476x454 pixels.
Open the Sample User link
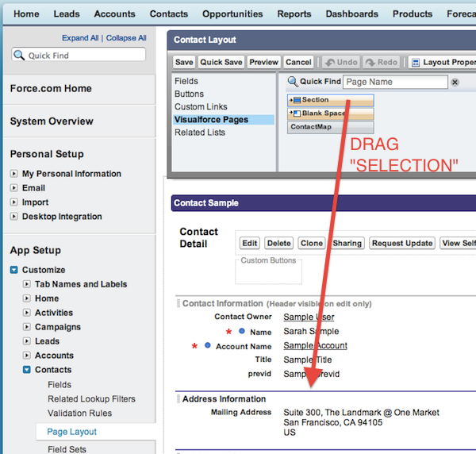pos(309,317)
